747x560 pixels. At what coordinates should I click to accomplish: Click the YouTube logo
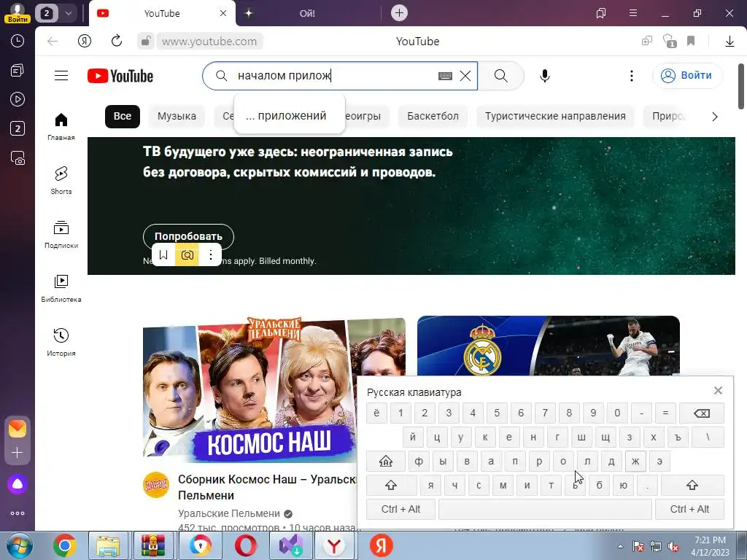pyautogui.click(x=120, y=76)
